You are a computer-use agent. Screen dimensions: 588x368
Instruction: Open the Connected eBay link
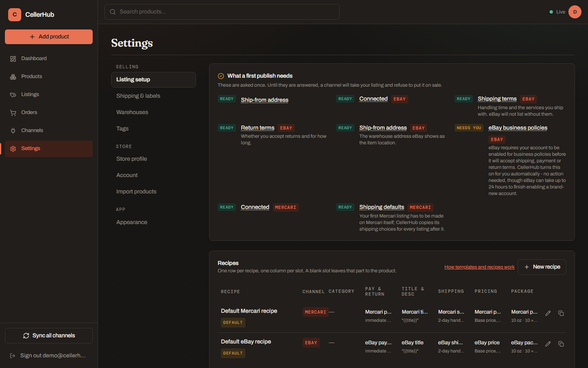point(373,99)
